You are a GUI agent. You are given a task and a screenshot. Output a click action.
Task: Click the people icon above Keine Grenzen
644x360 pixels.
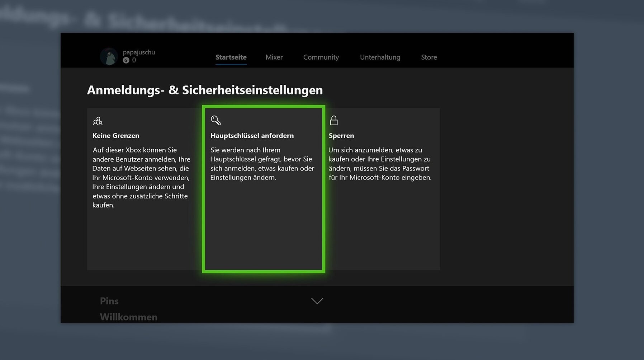point(98,121)
